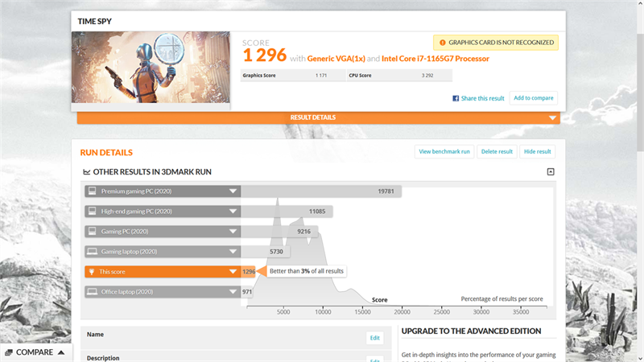The image size is (644, 362).
Task: Click the Time Spy benchmark thumbnail image
Action: point(151,68)
